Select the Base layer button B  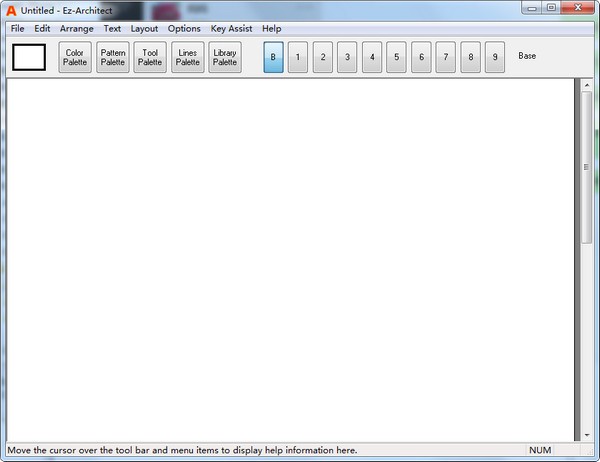pyautogui.click(x=273, y=57)
